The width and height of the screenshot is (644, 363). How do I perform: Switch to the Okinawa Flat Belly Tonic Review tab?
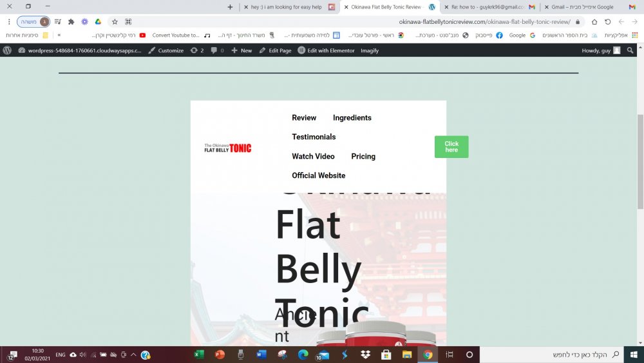[x=390, y=7]
